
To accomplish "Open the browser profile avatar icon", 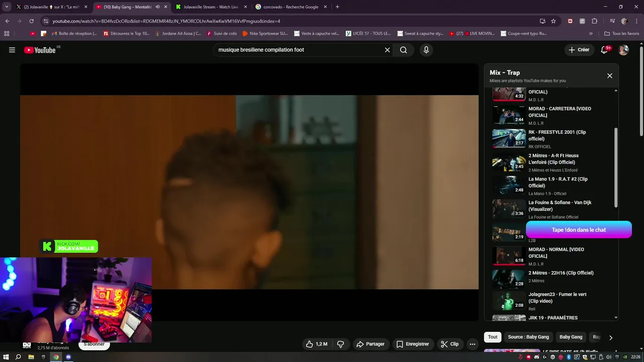I will (624, 21).
